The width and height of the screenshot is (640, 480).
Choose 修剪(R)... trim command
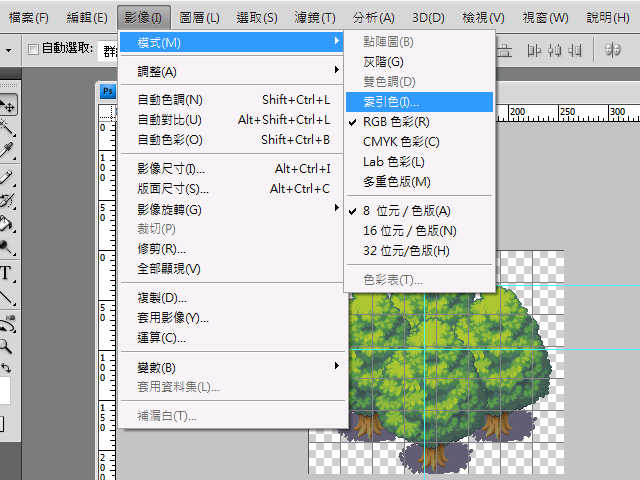pyautogui.click(x=232, y=249)
